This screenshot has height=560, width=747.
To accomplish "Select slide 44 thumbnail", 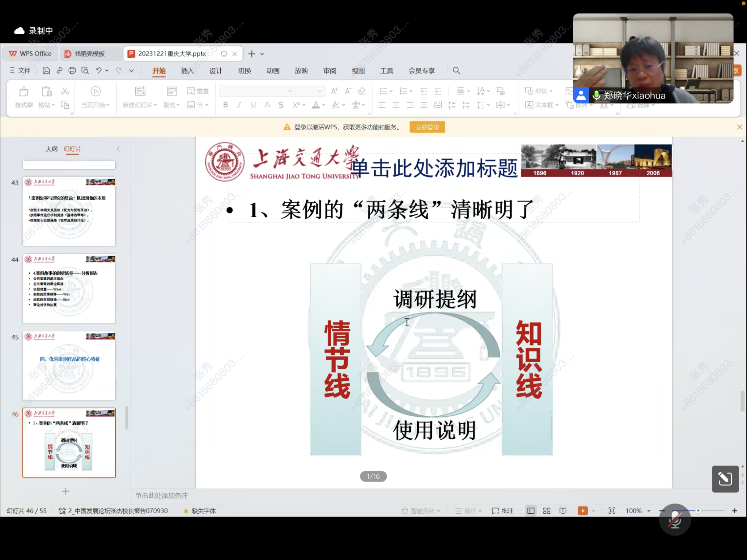I will [69, 289].
